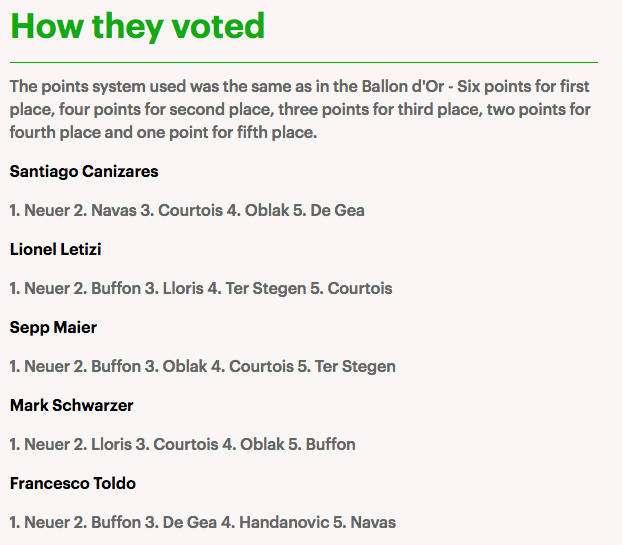Click the green divider line under the heading
Screen dimensions: 622x545
[x=304, y=62]
